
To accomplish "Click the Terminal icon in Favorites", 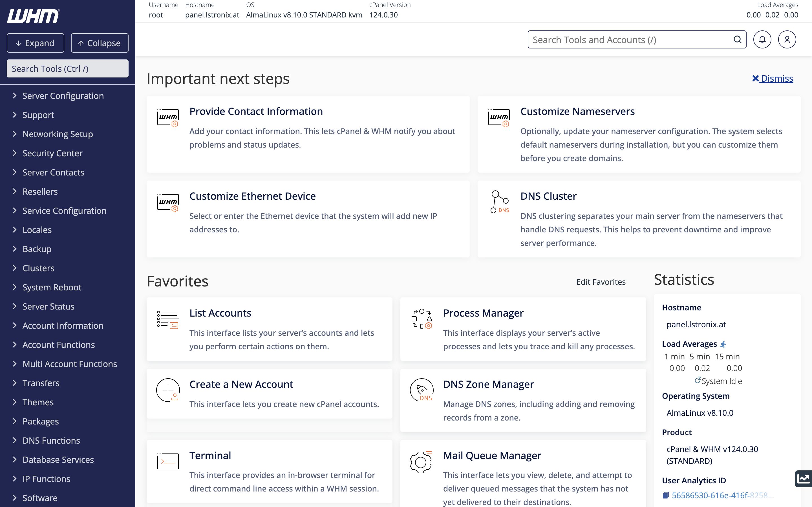I will pyautogui.click(x=168, y=461).
